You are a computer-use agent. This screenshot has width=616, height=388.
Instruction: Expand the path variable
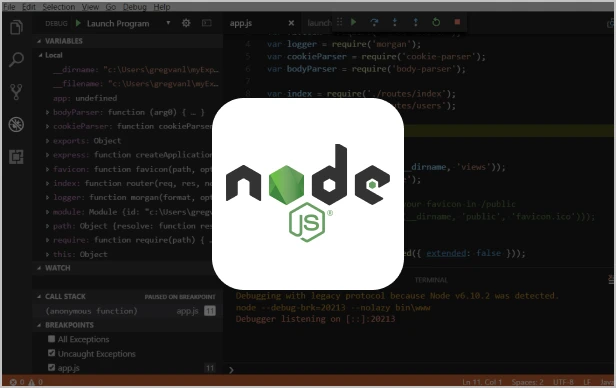point(47,226)
